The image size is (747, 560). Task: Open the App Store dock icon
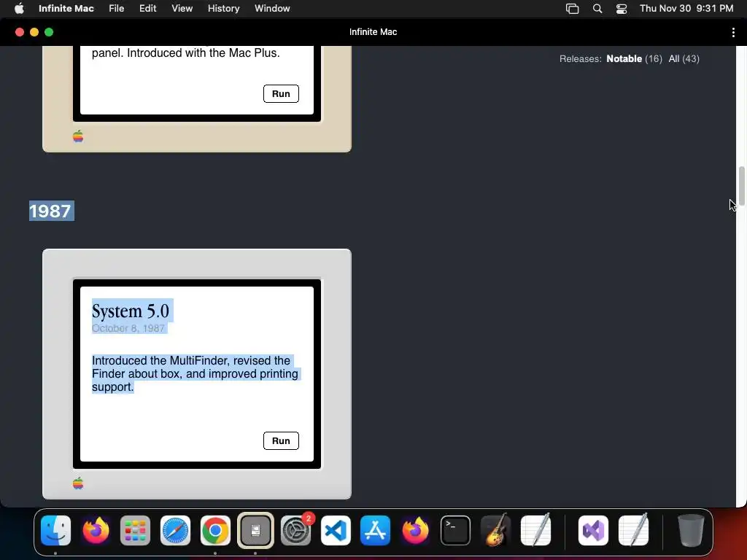point(376,530)
